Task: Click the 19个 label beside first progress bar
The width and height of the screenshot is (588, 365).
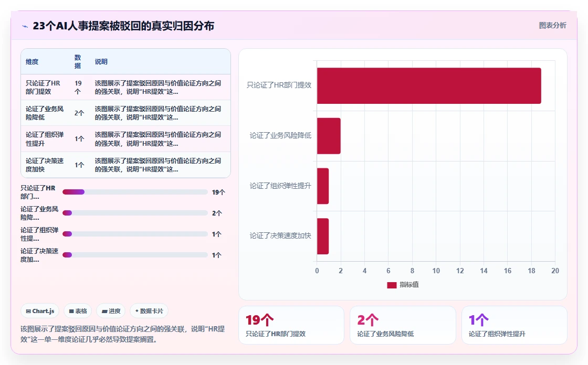Action: click(x=218, y=192)
